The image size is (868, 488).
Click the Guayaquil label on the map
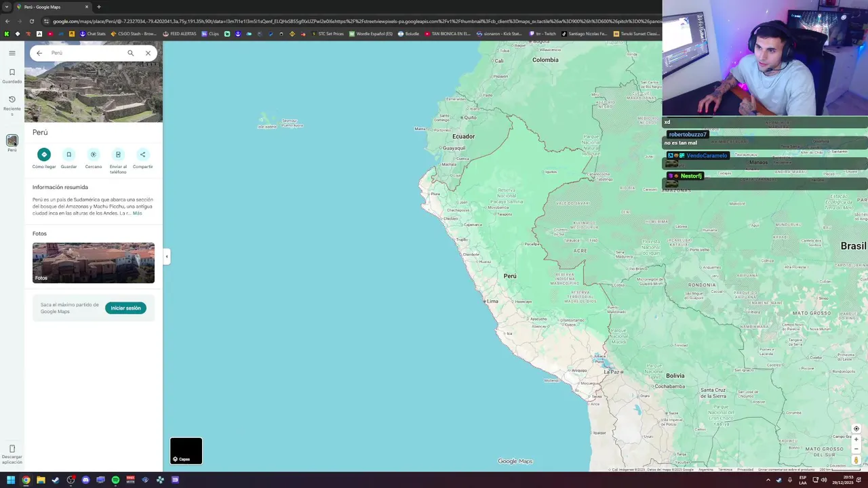[454, 148]
